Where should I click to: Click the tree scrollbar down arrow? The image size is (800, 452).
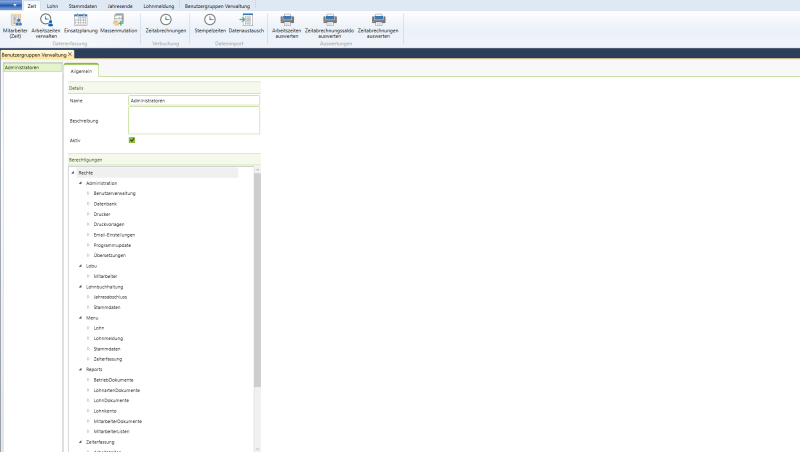point(257,449)
